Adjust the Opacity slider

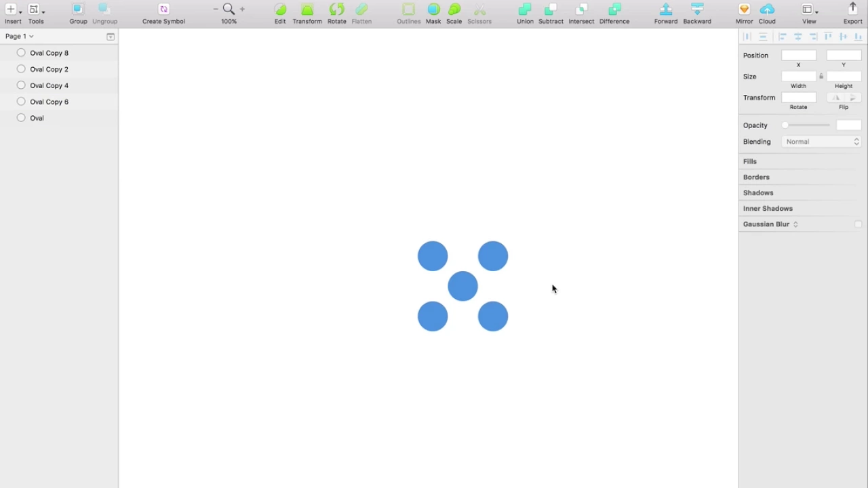pyautogui.click(x=806, y=125)
